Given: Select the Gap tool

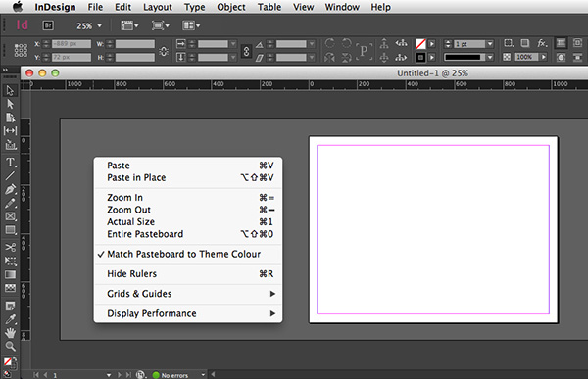Looking at the screenshot, I should pyautogui.click(x=10, y=131).
